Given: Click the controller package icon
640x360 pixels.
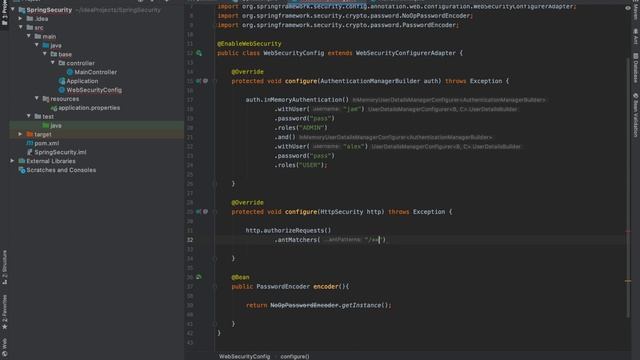Looking at the screenshot, I should [62, 63].
